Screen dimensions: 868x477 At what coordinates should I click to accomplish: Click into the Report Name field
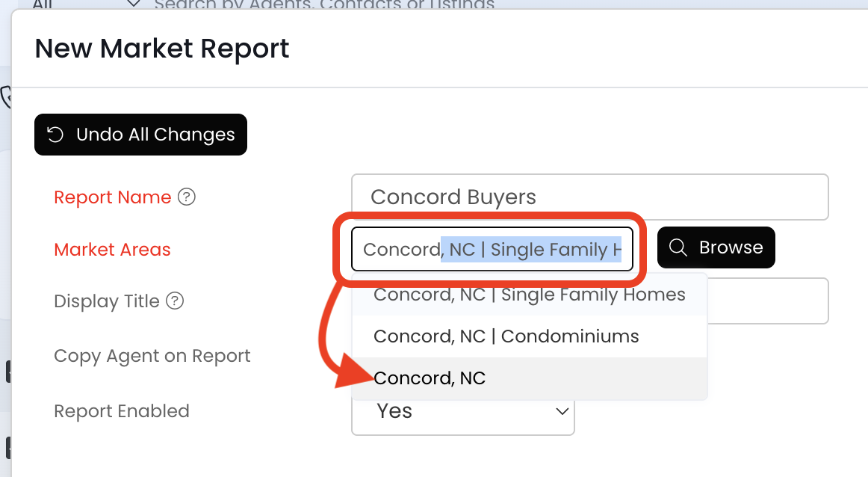[x=589, y=197]
